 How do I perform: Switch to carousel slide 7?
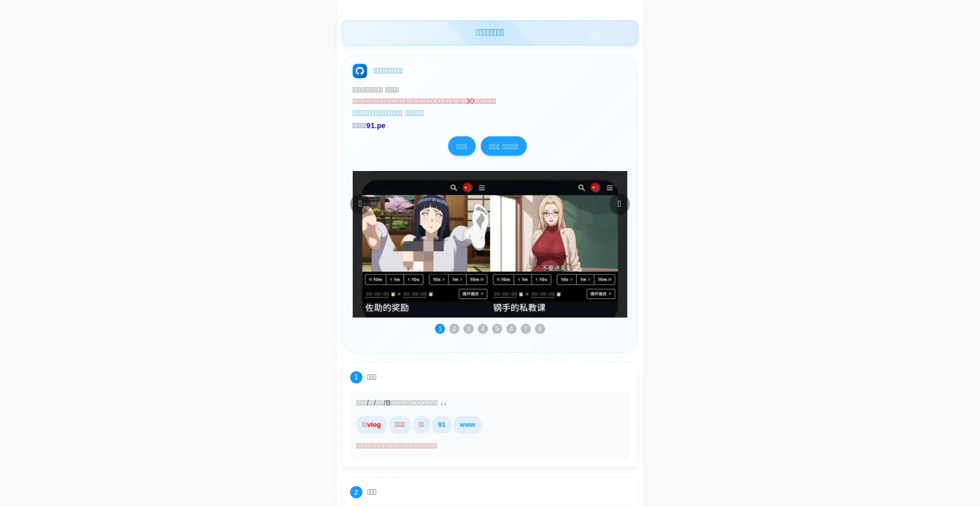[526, 329]
